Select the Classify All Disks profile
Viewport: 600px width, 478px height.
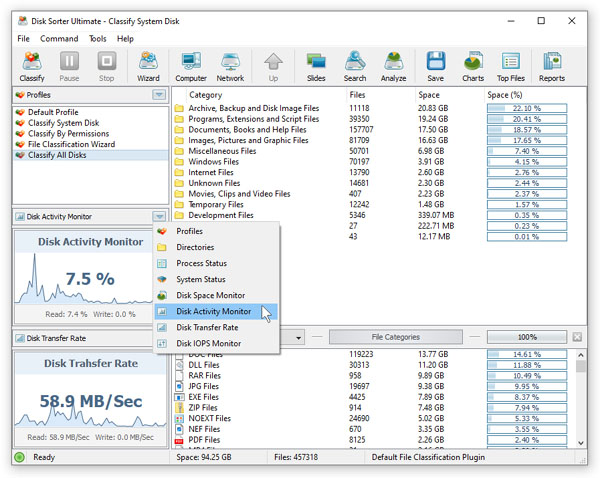[x=91, y=155]
